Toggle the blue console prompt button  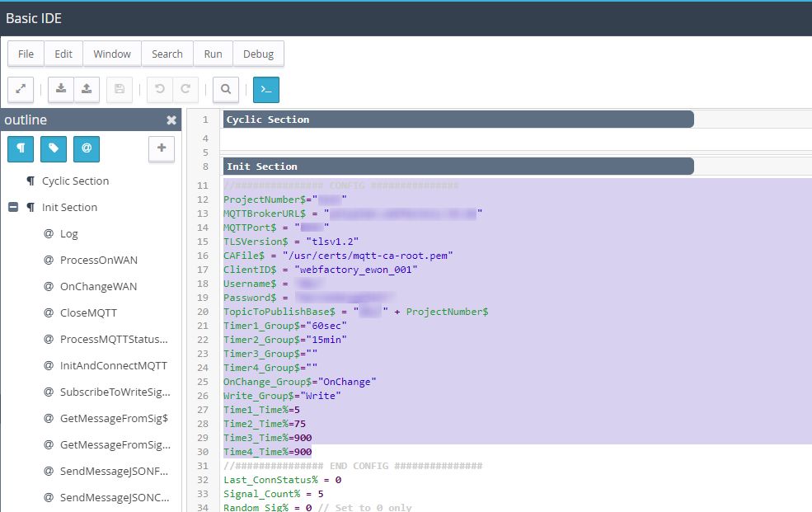click(x=266, y=89)
